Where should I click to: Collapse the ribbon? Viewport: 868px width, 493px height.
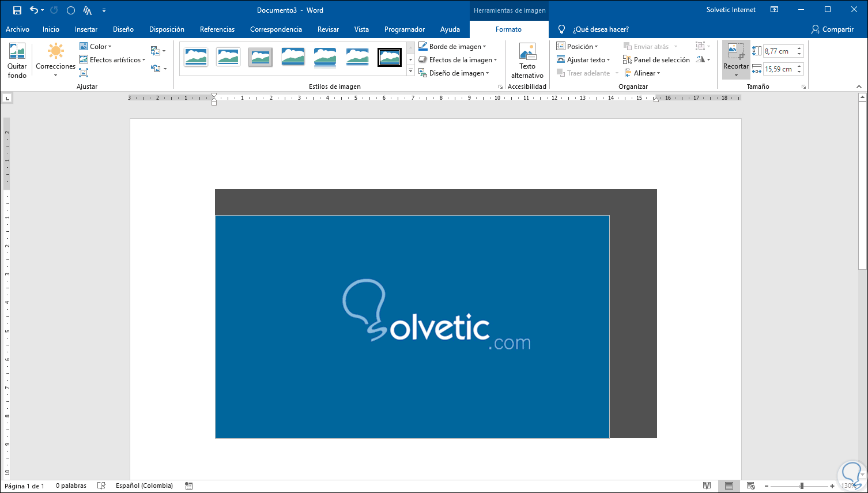pos(859,86)
